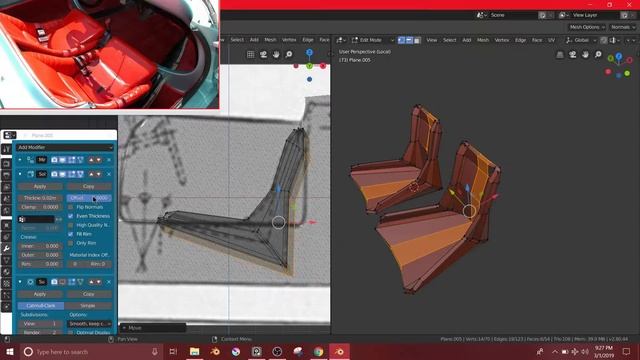
Task: Uncheck Fill Rim
Action: click(71, 234)
